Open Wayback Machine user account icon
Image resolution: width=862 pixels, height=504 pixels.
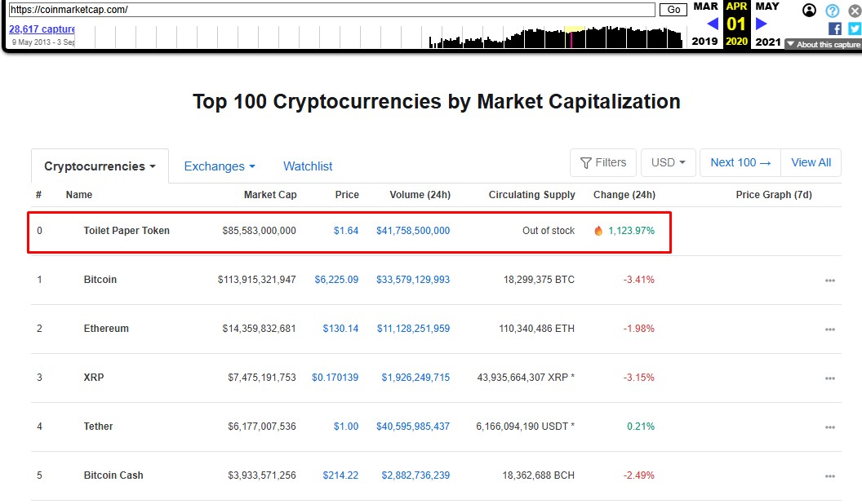coord(809,11)
